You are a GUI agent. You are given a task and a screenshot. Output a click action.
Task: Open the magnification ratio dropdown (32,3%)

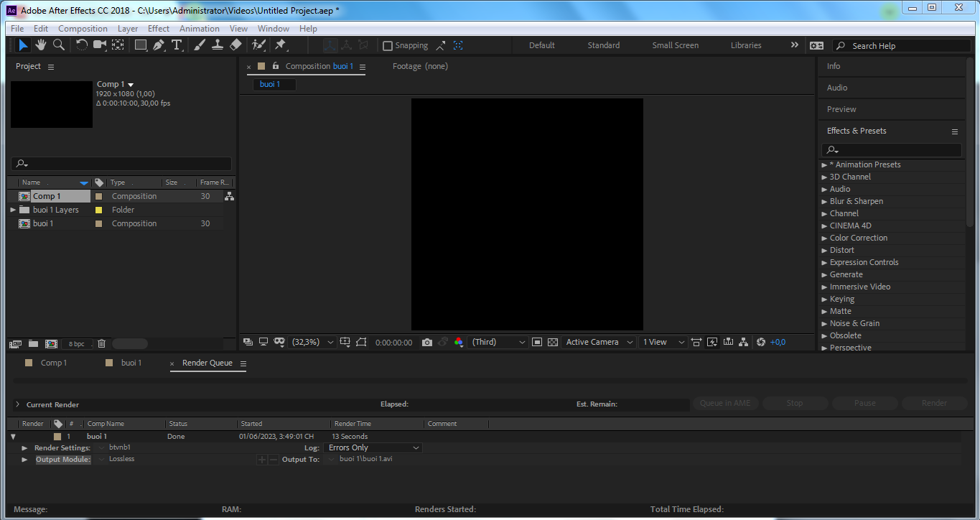pyautogui.click(x=313, y=343)
